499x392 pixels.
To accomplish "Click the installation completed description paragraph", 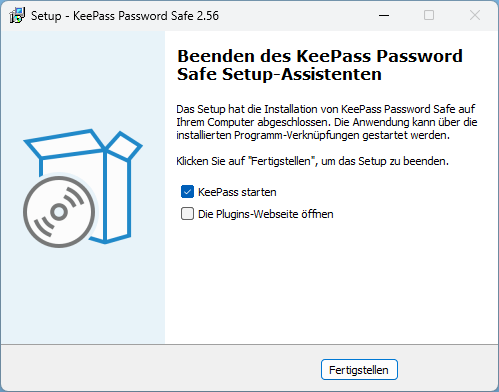I will click(x=327, y=122).
